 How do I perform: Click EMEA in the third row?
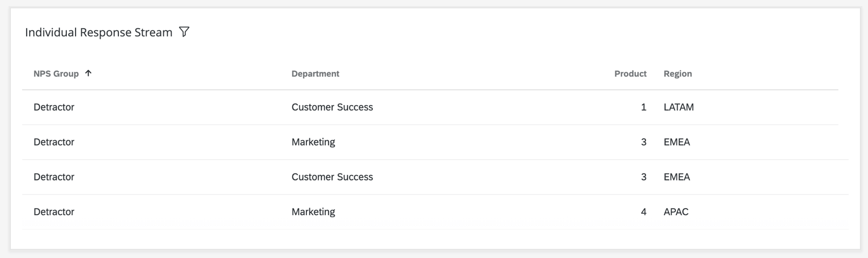(677, 177)
